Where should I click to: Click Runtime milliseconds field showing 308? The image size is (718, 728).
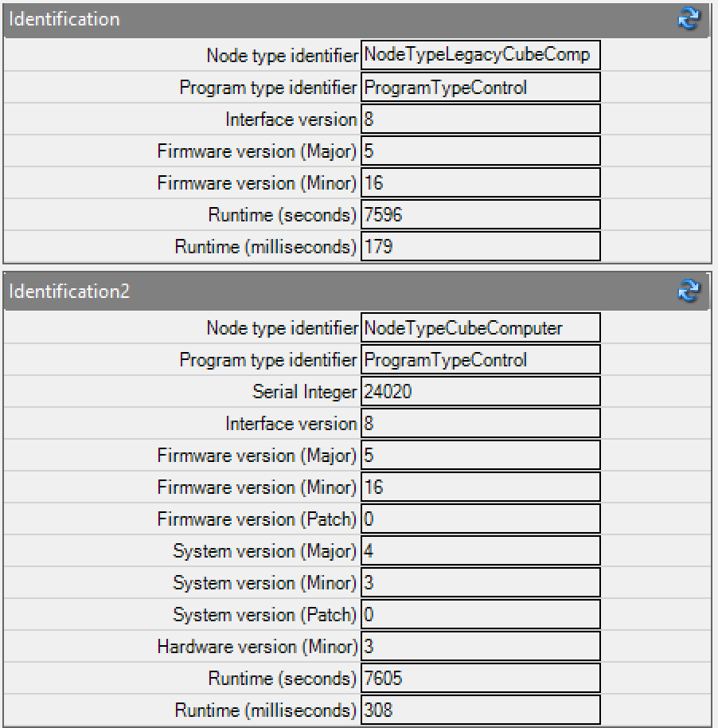tap(480, 710)
